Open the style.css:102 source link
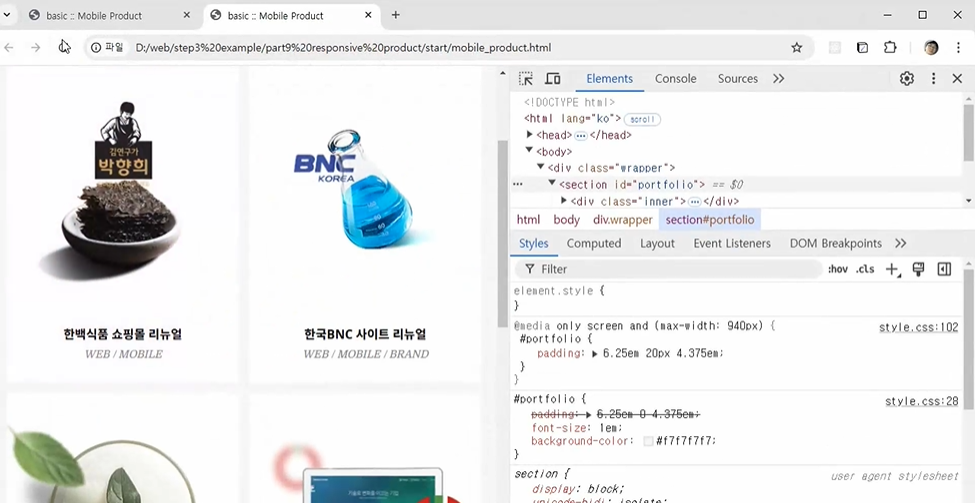This screenshot has height=503, width=976. 919,327
